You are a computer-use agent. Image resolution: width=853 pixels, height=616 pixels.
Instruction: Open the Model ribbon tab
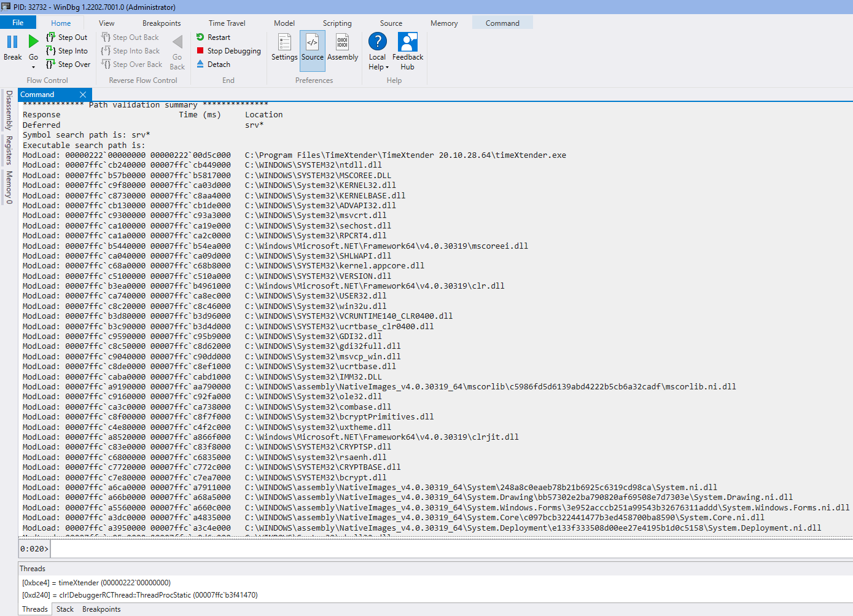(x=284, y=23)
